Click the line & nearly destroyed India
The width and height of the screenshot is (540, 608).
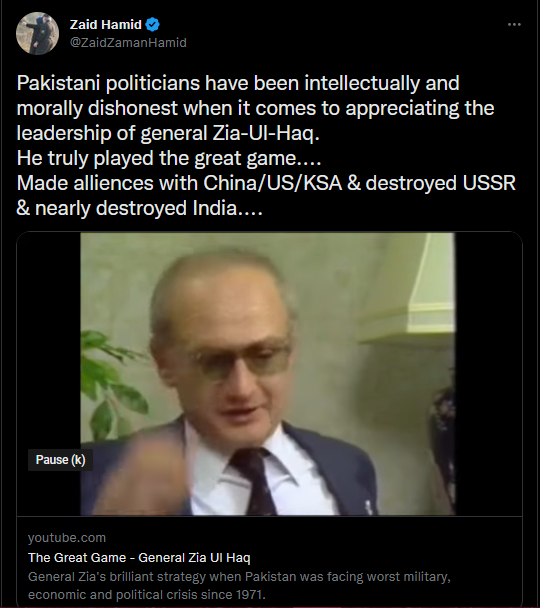point(140,208)
